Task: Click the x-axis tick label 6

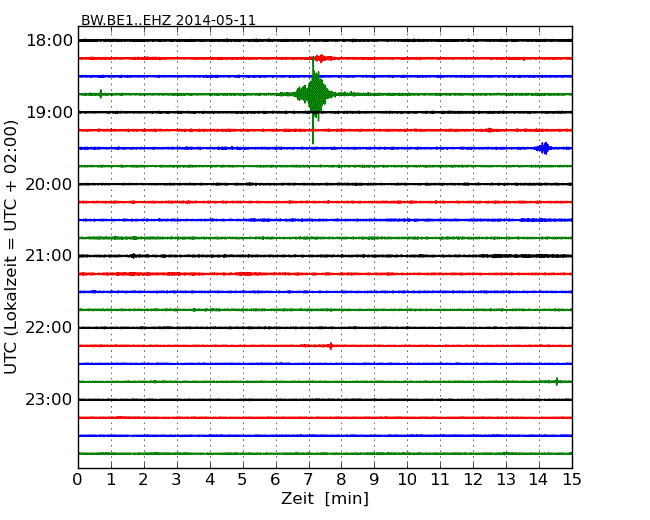Action: pyautogui.click(x=275, y=480)
